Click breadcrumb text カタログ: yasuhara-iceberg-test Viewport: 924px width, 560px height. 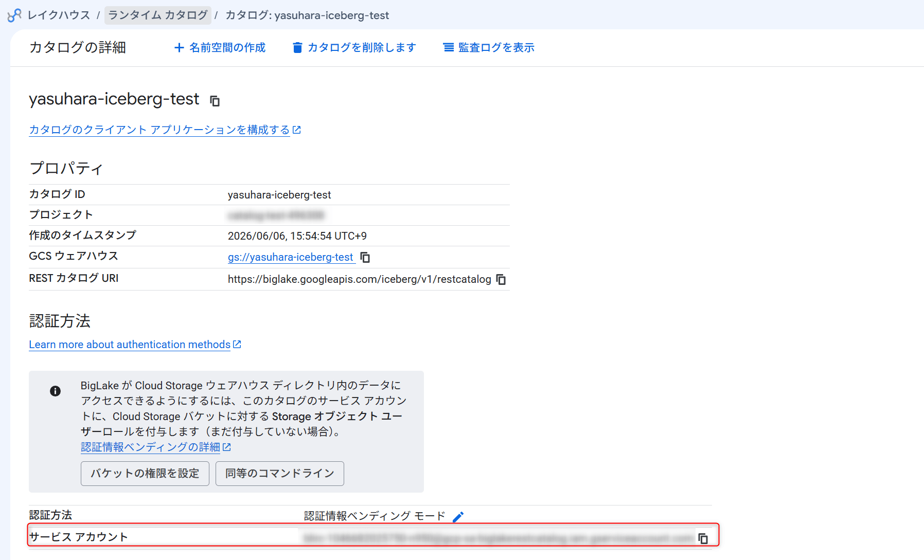[x=307, y=15]
